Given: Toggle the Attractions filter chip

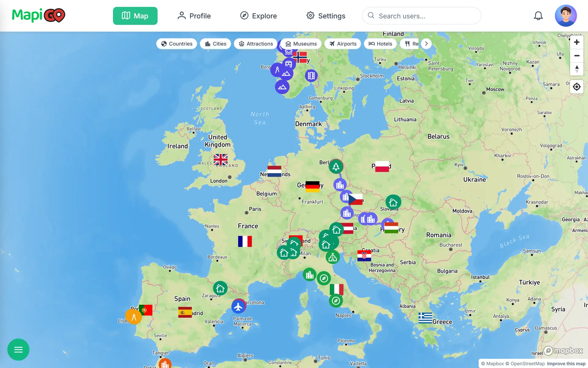Looking at the screenshot, I should [256, 44].
